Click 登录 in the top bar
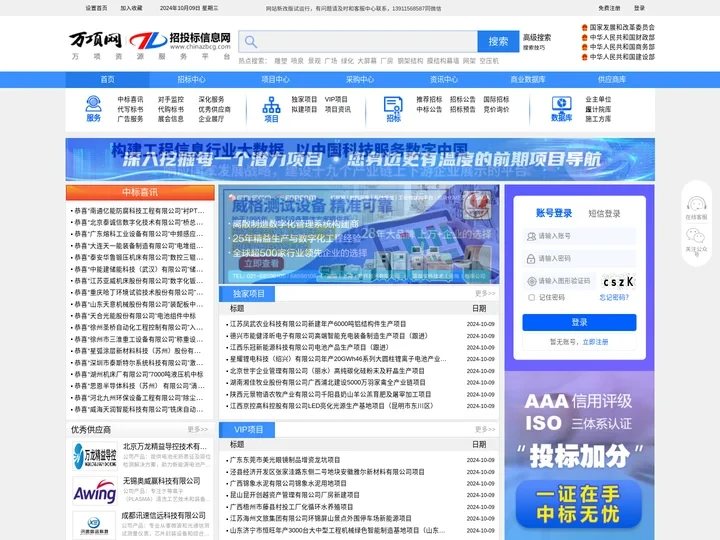Screen dimensions: 720x540 (x=639, y=8)
